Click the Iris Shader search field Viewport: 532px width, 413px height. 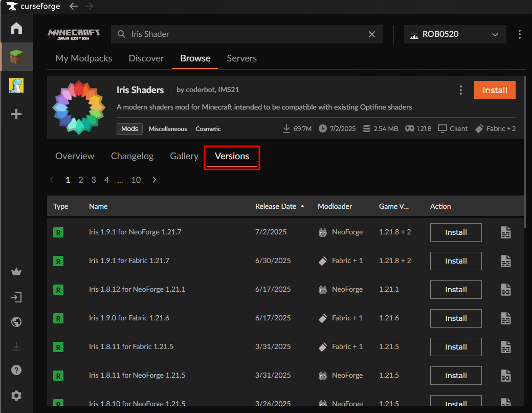coord(247,34)
